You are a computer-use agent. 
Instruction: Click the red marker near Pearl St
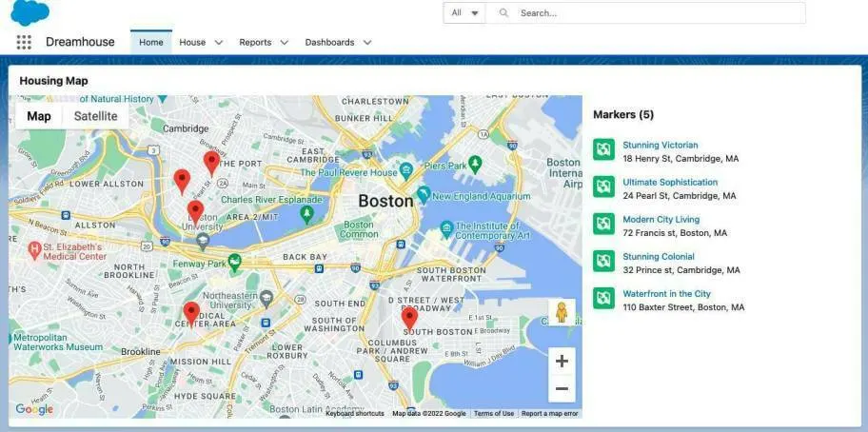tap(182, 182)
